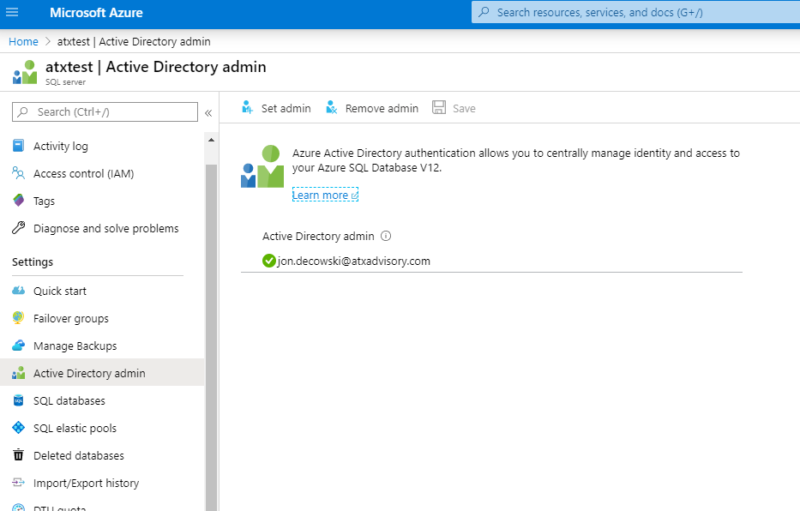800x511 pixels.
Task: Click the magnifier icon in global search
Action: point(484,12)
